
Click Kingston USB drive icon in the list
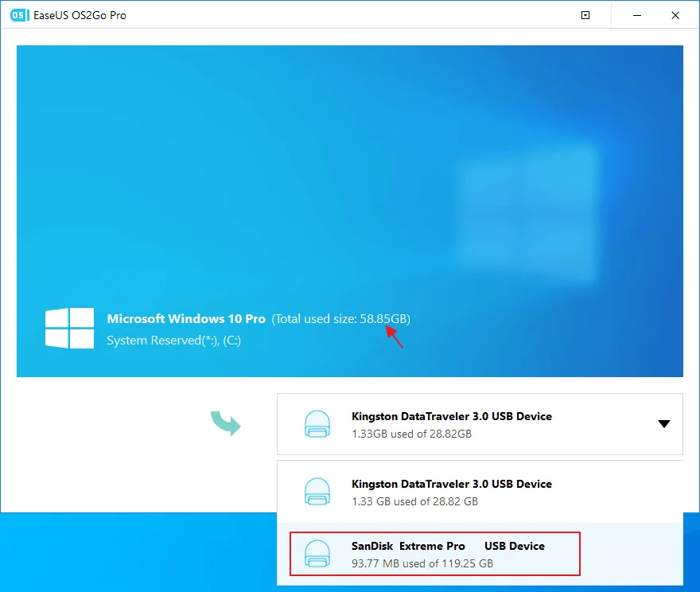click(x=317, y=492)
